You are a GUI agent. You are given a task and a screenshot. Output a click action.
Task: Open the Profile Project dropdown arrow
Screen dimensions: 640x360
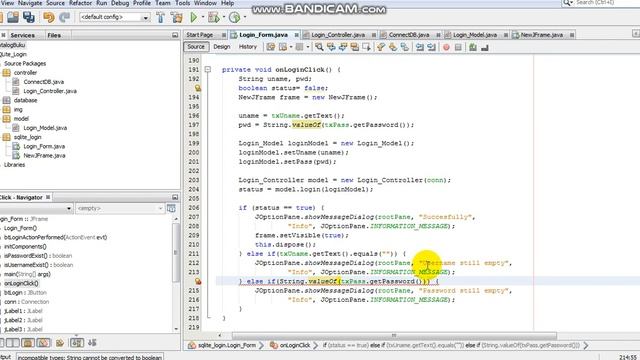click(x=244, y=17)
